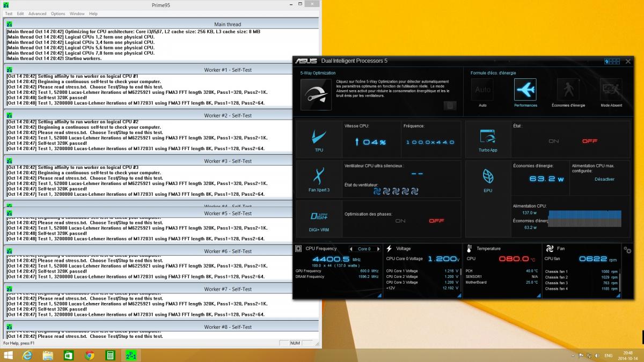Screen dimensions: 644x362
Task: Open Calculator from taskbar
Action: [x=110, y=355]
